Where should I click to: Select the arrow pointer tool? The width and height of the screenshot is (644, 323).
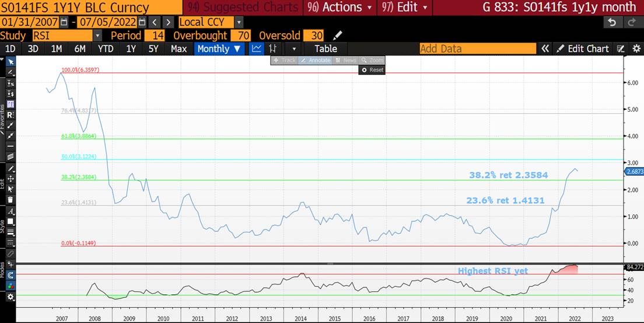click(10, 62)
